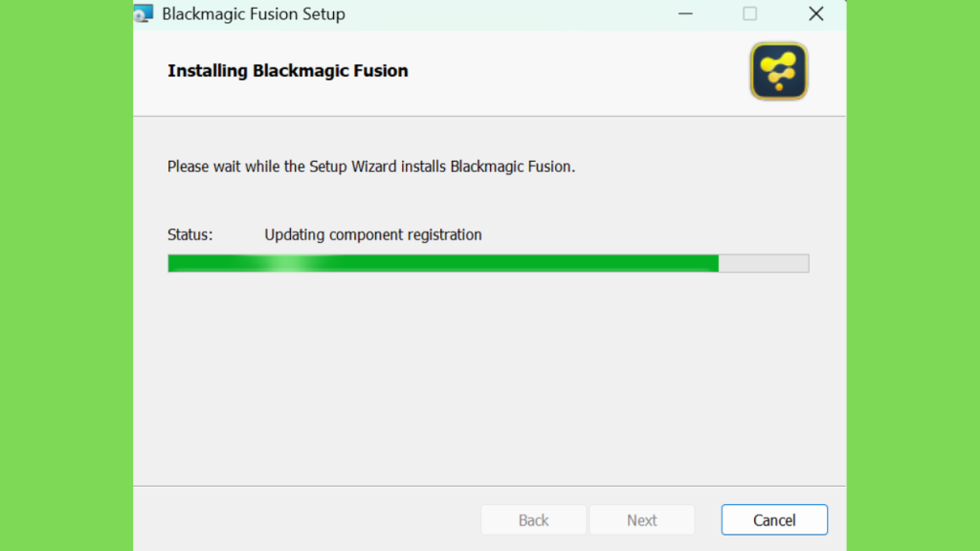The height and width of the screenshot is (551, 980).
Task: Click the greyed-out Next button
Action: point(641,519)
